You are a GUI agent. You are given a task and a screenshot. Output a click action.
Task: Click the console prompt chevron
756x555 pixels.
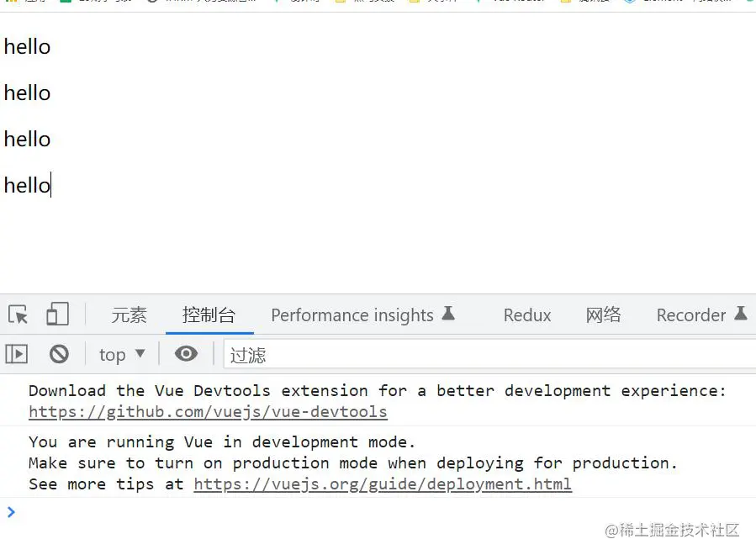tap(11, 511)
